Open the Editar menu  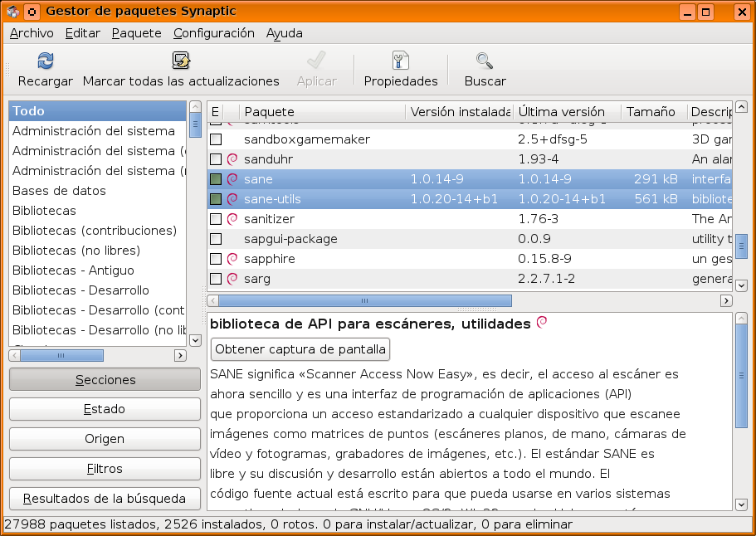pyautogui.click(x=83, y=33)
